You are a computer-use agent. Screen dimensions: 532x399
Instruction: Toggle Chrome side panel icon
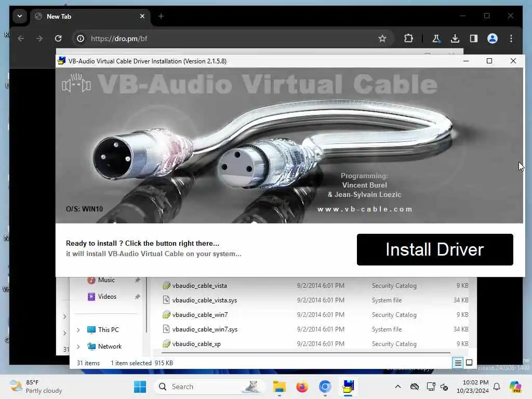click(x=474, y=38)
